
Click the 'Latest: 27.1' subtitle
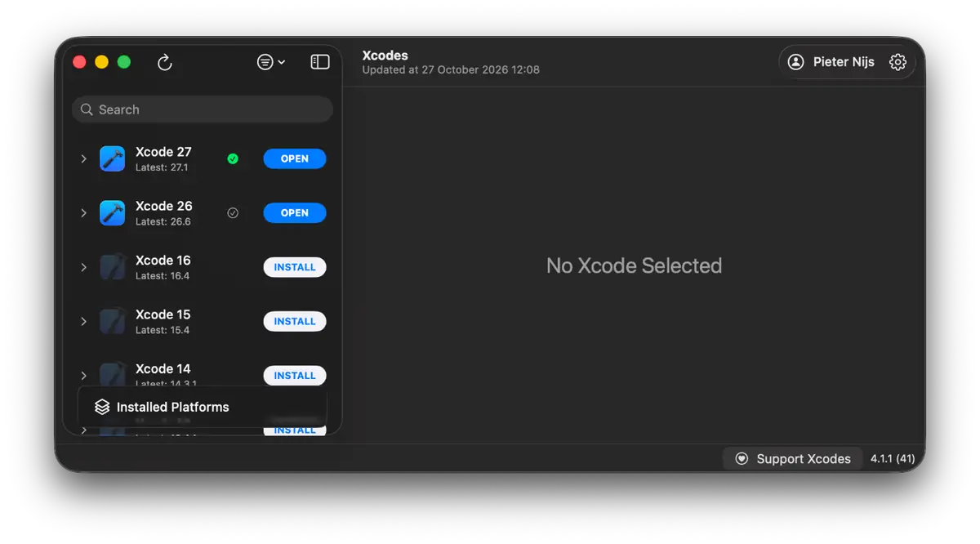click(162, 167)
